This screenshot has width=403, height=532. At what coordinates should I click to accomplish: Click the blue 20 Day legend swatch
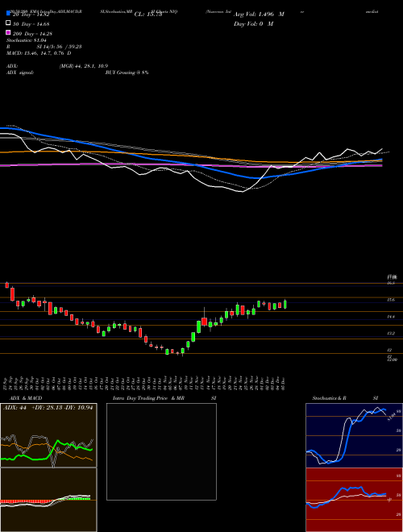pos(8,14)
